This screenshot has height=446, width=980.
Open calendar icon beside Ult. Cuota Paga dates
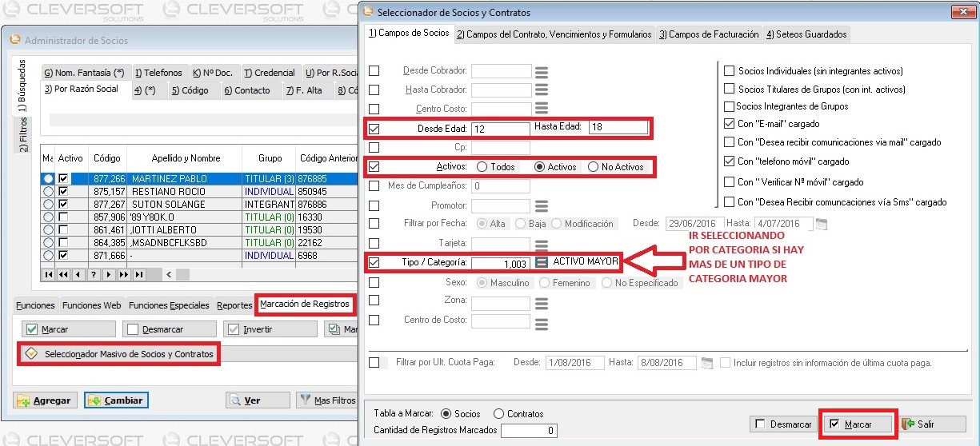[706, 363]
